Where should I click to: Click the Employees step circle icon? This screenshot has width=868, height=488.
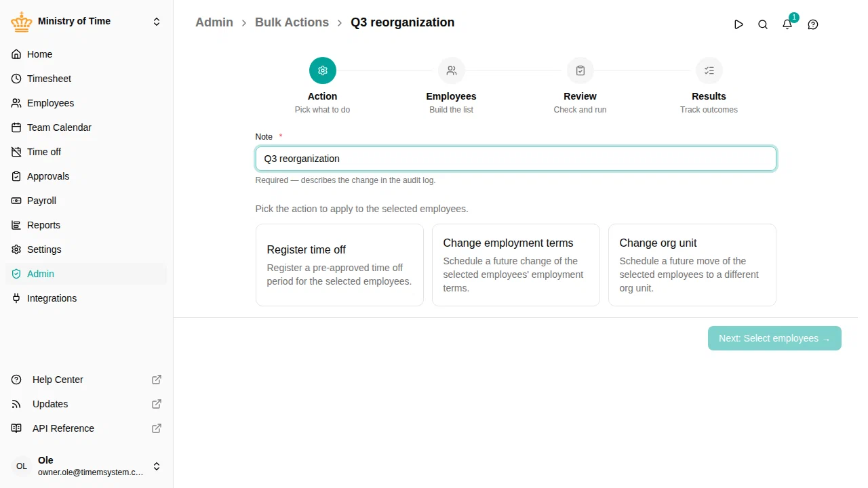click(452, 70)
